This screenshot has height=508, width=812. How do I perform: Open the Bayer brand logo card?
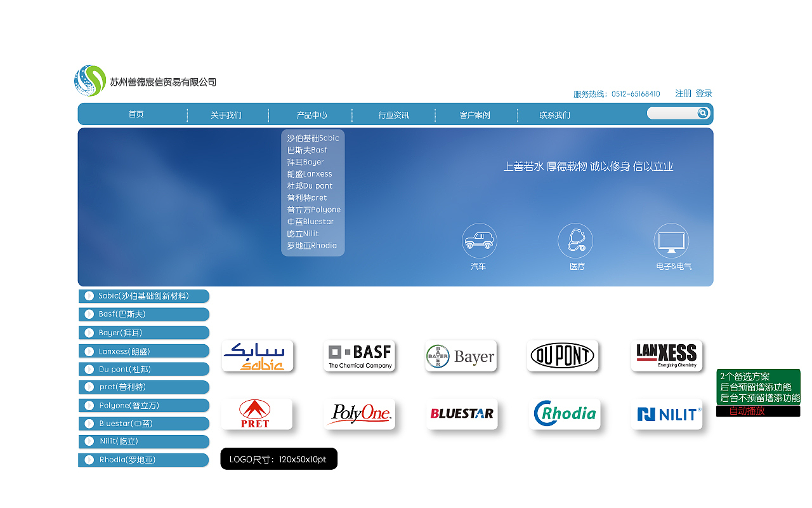pyautogui.click(x=461, y=356)
